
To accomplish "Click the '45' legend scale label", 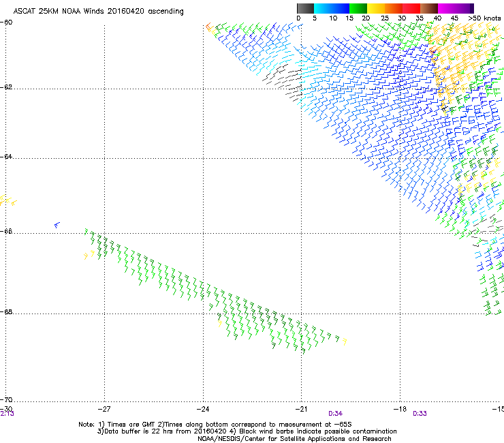I will (x=454, y=18).
